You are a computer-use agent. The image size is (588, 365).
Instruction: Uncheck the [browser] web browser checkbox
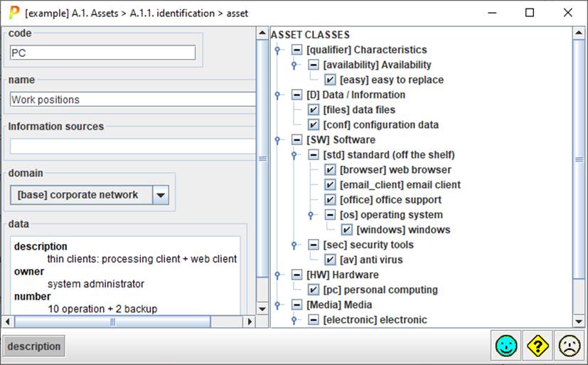(x=330, y=170)
